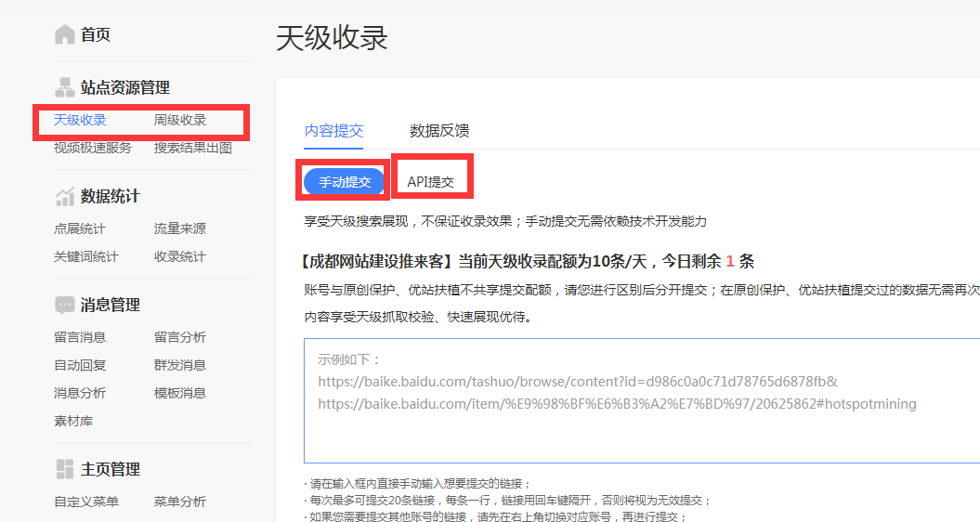Open 自定义菜单 under 主页管理
This screenshot has width=980, height=522.
point(86,502)
